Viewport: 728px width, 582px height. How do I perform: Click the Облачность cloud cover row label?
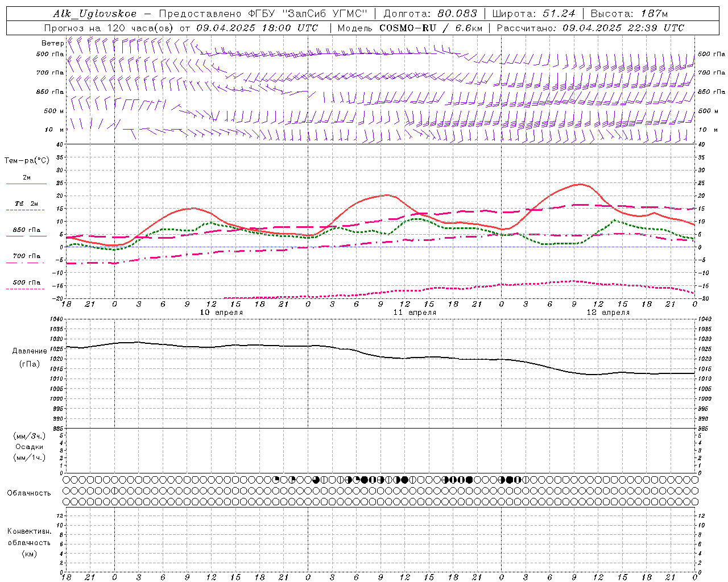click(x=29, y=493)
